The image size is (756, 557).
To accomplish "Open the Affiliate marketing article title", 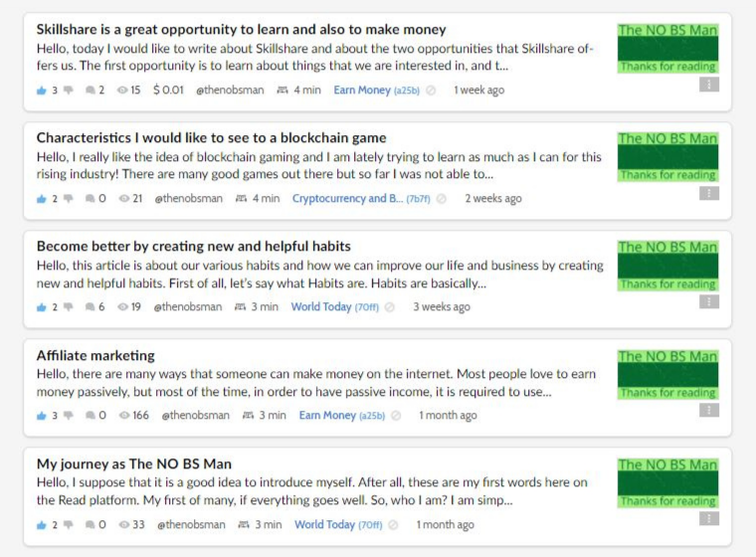I will (95, 355).
